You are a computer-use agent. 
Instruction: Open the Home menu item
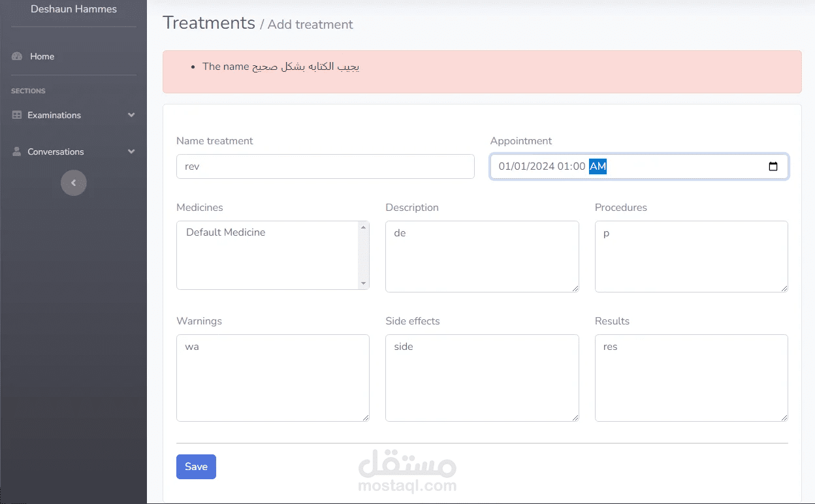[42, 57]
